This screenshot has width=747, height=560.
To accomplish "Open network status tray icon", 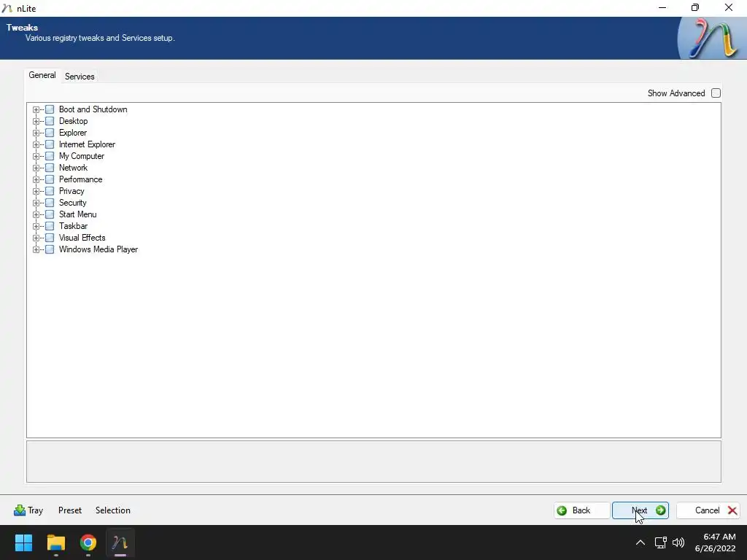I will click(x=660, y=542).
